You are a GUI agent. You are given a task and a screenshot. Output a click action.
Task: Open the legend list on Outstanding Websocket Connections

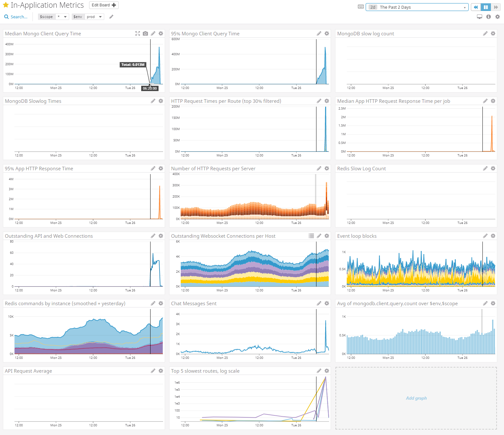pyautogui.click(x=311, y=236)
